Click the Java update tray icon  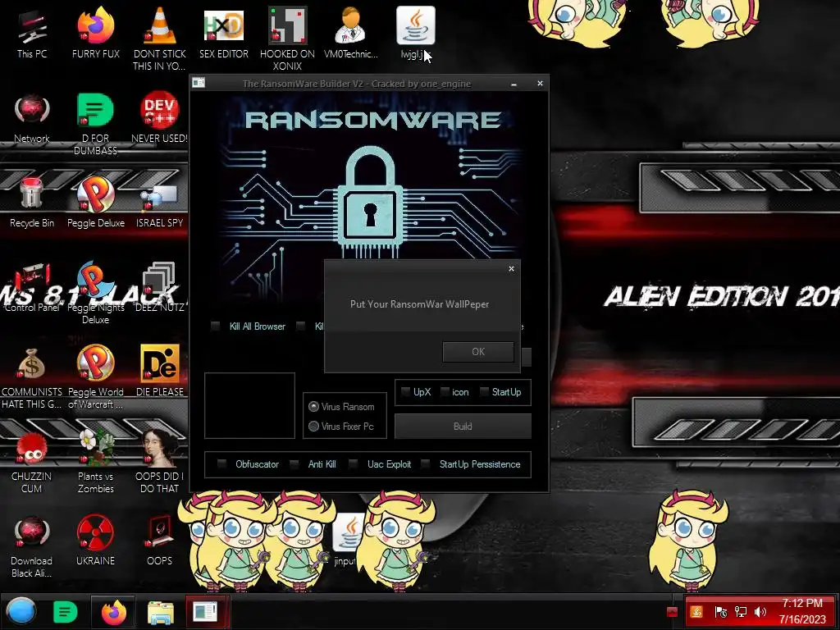coord(697,612)
